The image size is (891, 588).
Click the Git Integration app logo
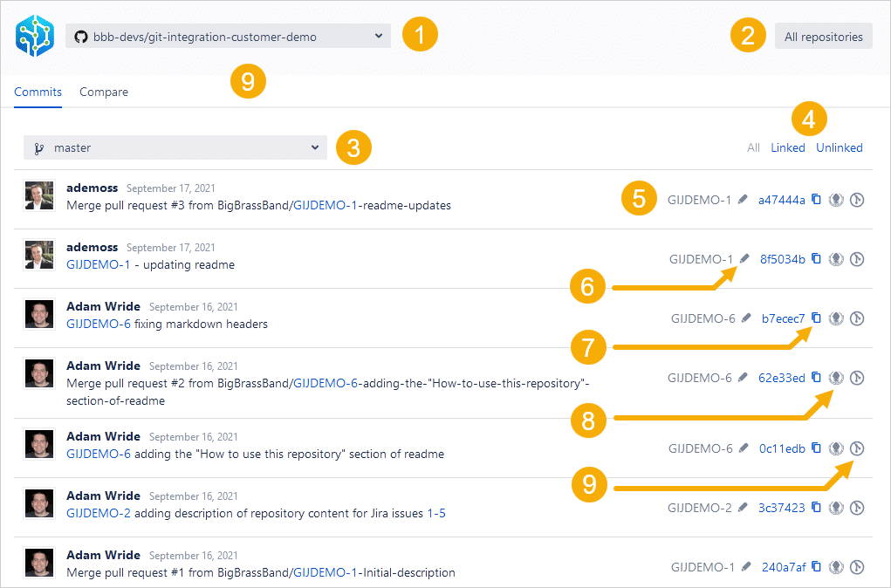(x=34, y=37)
